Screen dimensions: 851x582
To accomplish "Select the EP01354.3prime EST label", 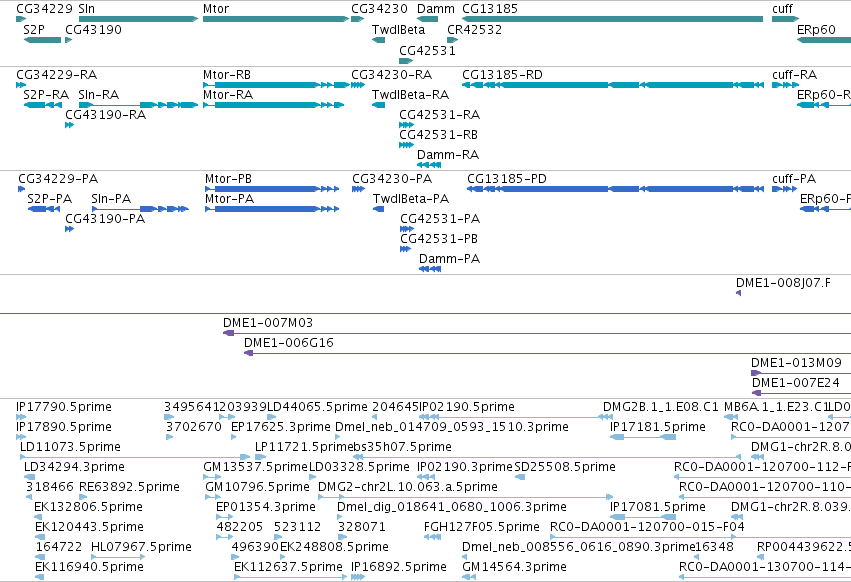I will tap(266, 507).
